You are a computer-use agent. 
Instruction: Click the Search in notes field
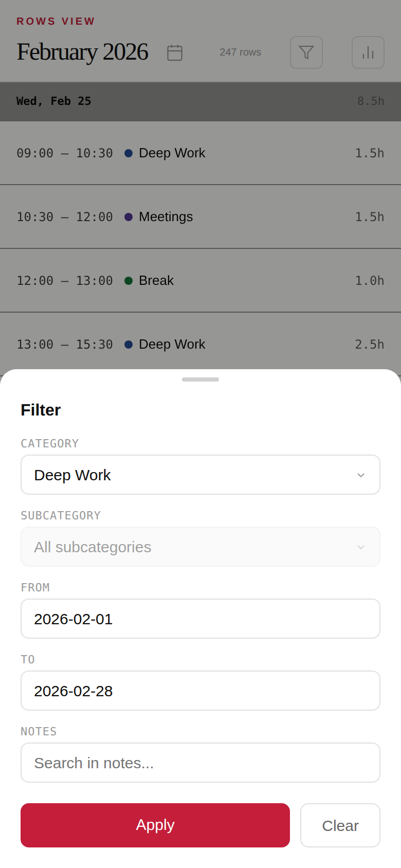coord(200,762)
